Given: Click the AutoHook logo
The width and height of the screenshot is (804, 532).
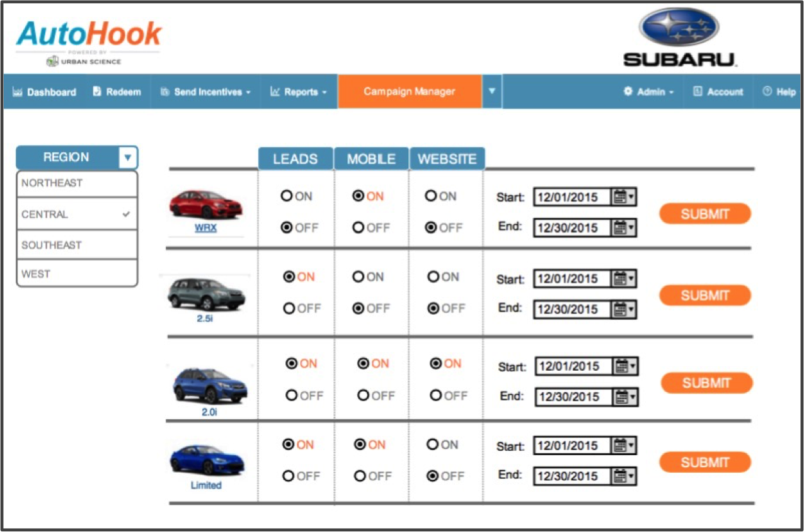Looking at the screenshot, I should [x=88, y=43].
